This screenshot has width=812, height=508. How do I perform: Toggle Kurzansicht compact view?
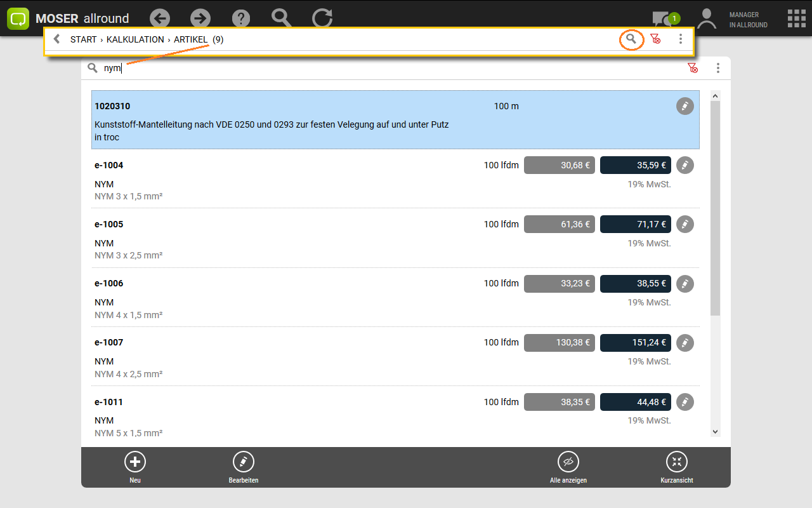pyautogui.click(x=677, y=467)
